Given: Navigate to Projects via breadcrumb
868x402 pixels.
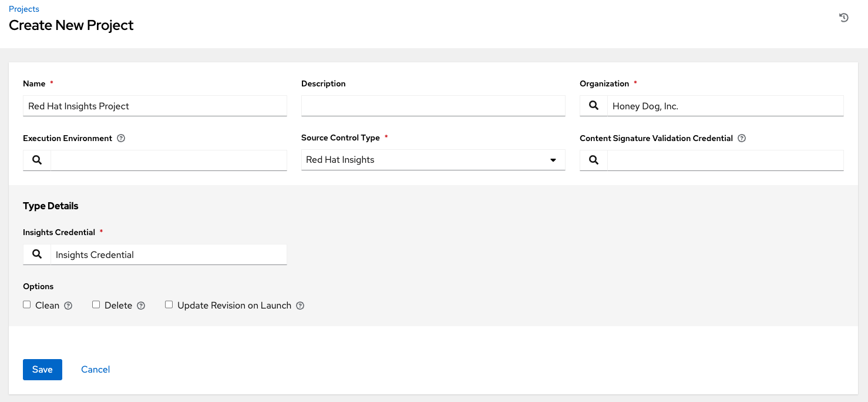Looking at the screenshot, I should pyautogui.click(x=23, y=9).
